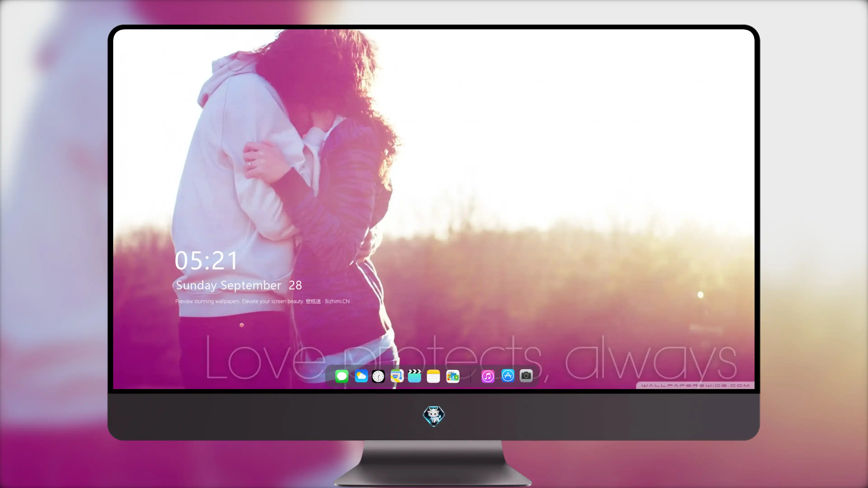Open the Maps app in the dock
868x488 pixels.
[x=397, y=376]
